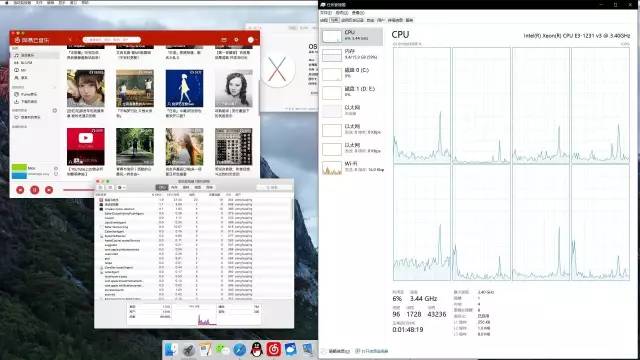Open the View menu in Task Manager
The height and width of the screenshot is (360, 640).
(x=358, y=13)
